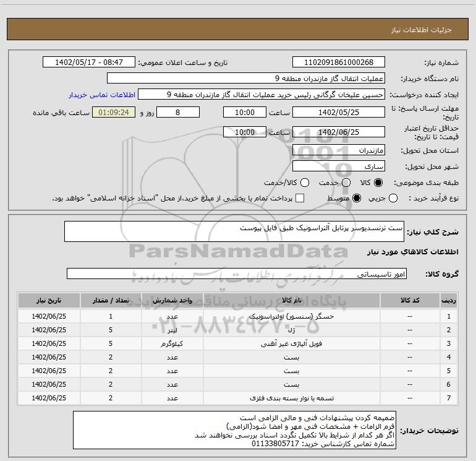The height and width of the screenshot is (461, 476).
Task: Choose جزیی purchase process option
Action: coord(393,199)
